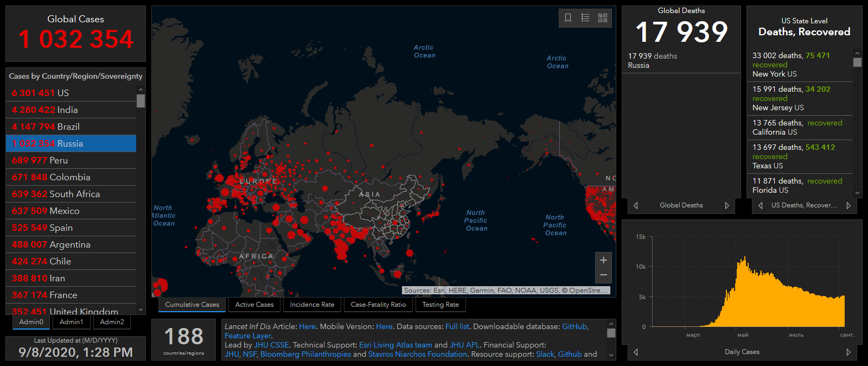Go back from US Deaths panel
Viewport: 868px width, 366px height.
click(761, 205)
